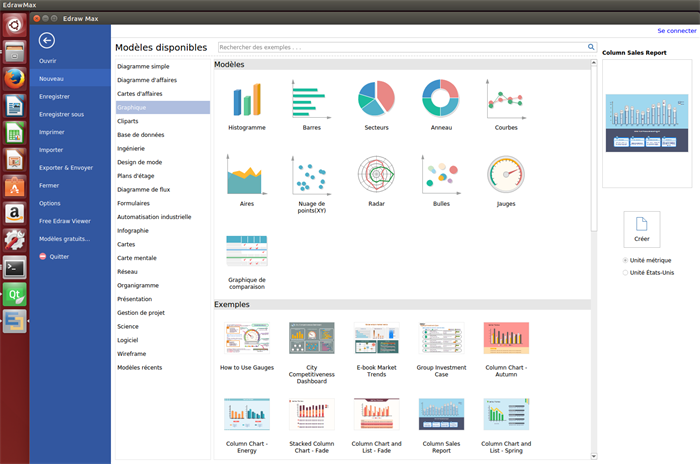Viewport: 700px width, 464px height.
Task: Click the Column Sales Report preview image
Action: (646, 123)
